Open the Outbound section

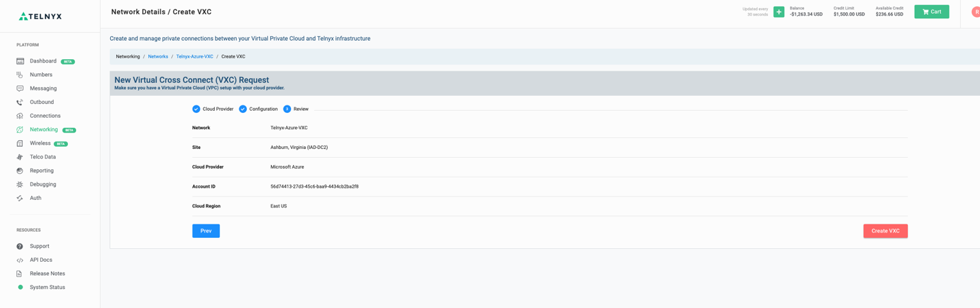point(41,102)
